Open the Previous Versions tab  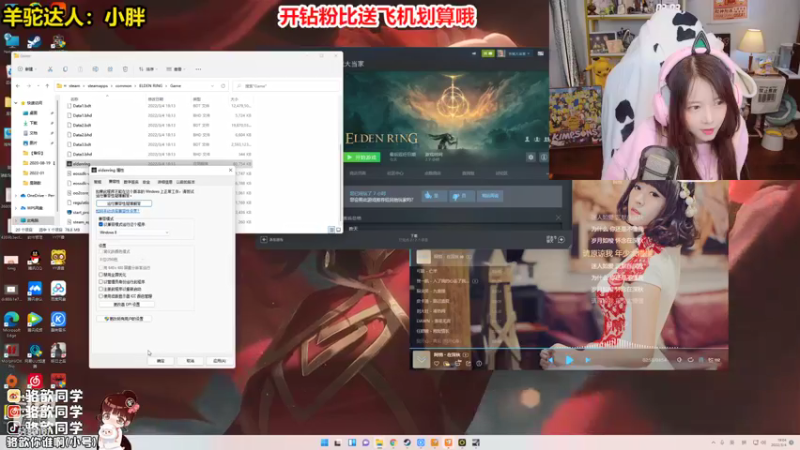click(x=186, y=182)
